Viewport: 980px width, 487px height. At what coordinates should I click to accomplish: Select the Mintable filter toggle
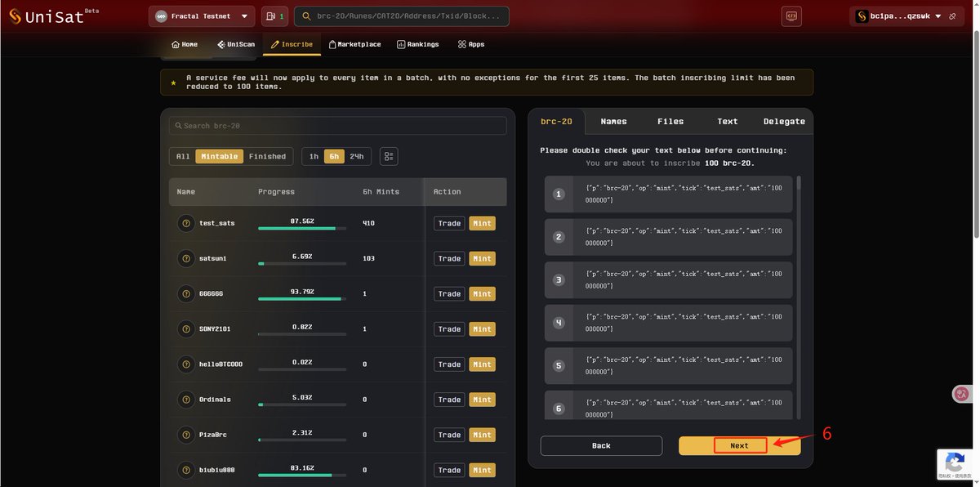pyautogui.click(x=220, y=156)
